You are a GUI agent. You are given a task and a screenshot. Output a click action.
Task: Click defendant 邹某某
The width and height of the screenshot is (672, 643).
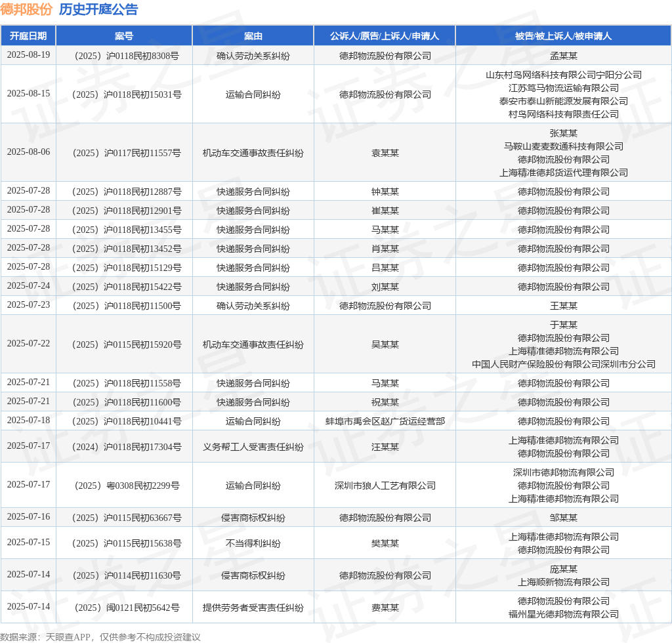click(564, 518)
